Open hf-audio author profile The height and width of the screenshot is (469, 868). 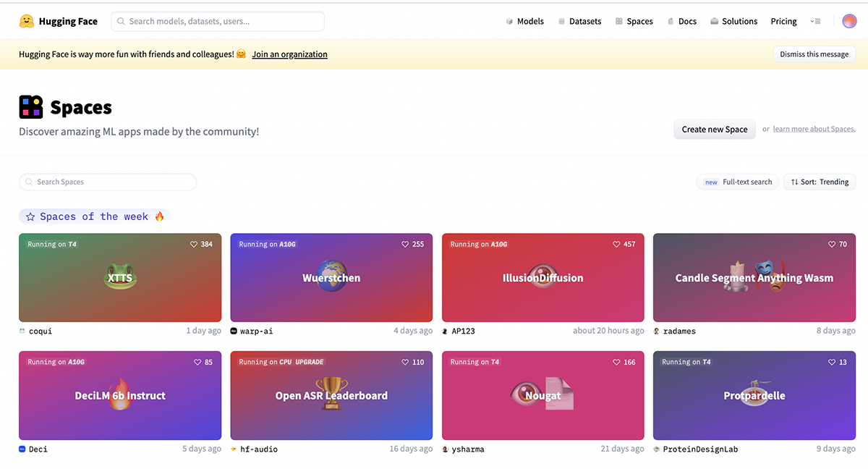pyautogui.click(x=259, y=449)
